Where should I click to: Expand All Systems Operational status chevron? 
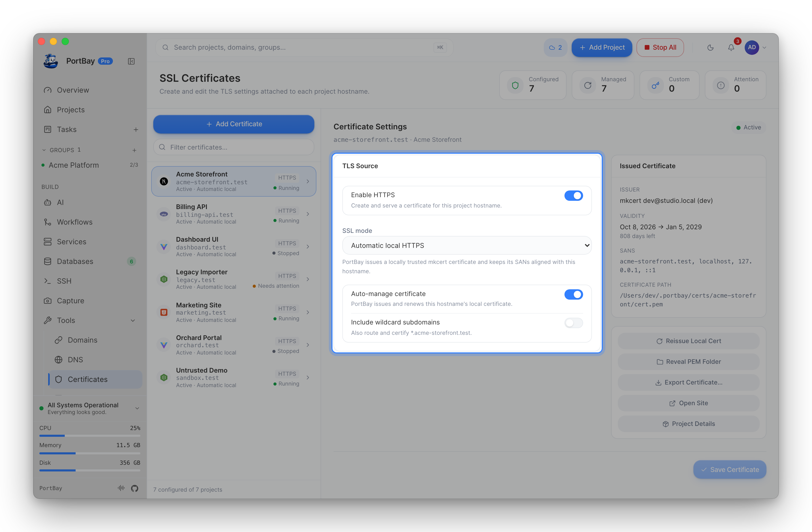click(x=137, y=408)
